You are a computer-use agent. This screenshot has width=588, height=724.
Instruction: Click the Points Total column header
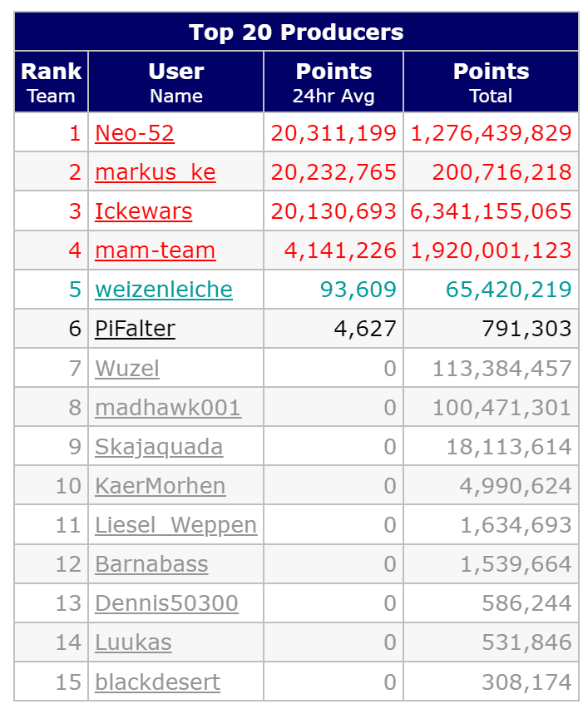click(x=491, y=82)
